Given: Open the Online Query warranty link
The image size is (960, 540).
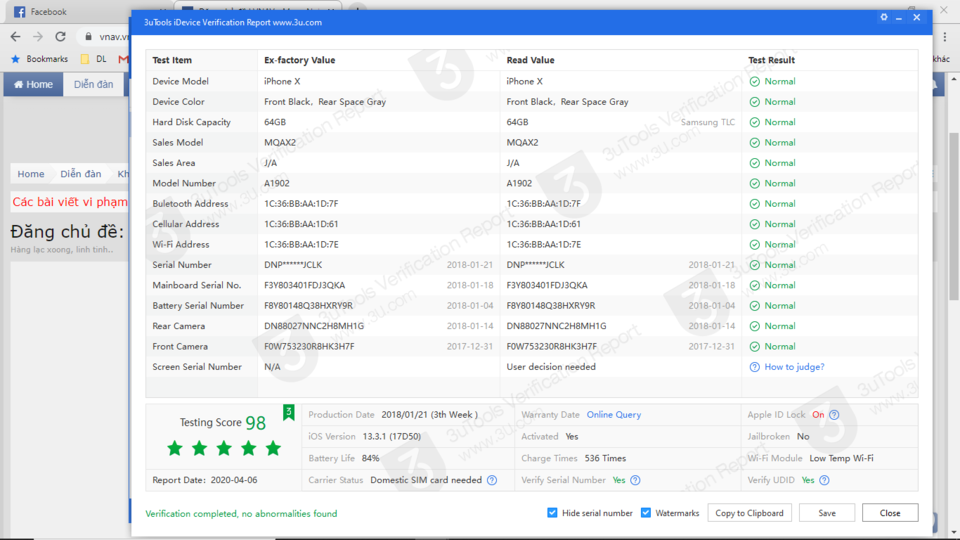Looking at the screenshot, I should (x=613, y=414).
